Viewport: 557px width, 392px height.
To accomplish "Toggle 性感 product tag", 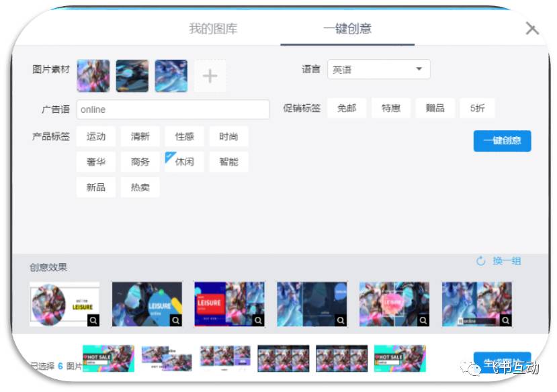I will tap(184, 136).
